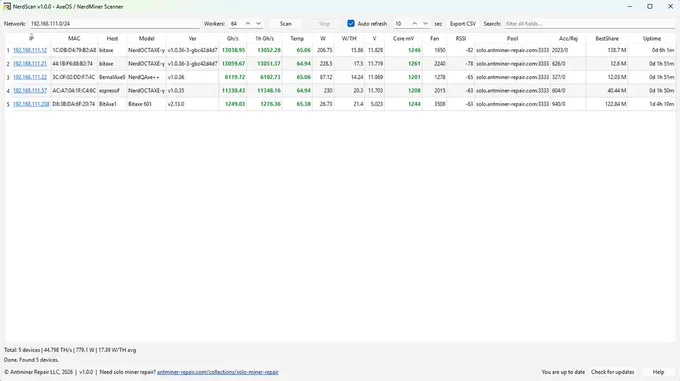
Task: Click the Check for updates button
Action: pos(612,372)
